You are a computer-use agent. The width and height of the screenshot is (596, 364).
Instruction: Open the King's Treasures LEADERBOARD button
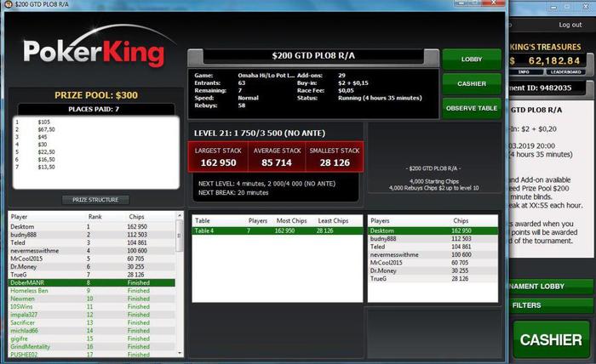[x=566, y=71]
